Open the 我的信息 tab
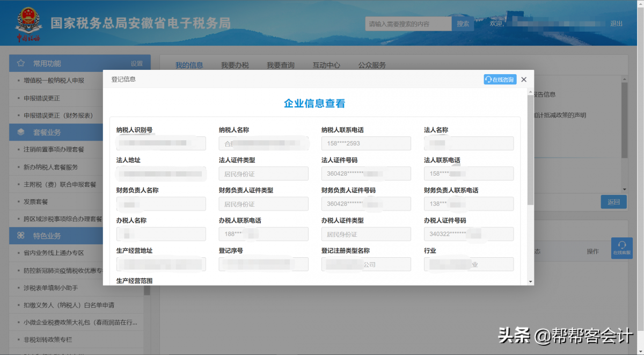The height and width of the screenshot is (355, 644). click(x=189, y=66)
